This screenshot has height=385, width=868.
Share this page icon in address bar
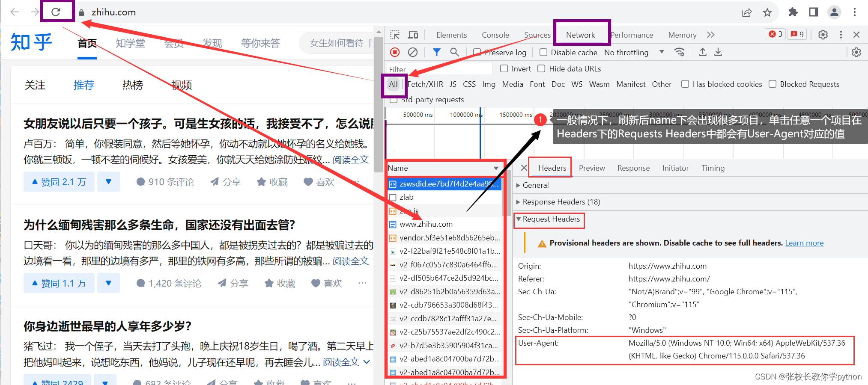point(747,12)
